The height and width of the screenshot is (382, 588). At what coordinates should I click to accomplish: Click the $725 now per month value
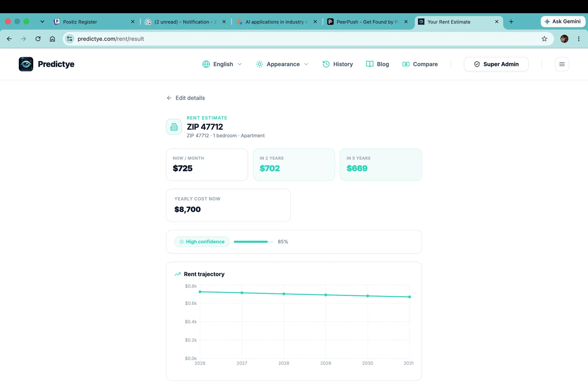pos(183,168)
